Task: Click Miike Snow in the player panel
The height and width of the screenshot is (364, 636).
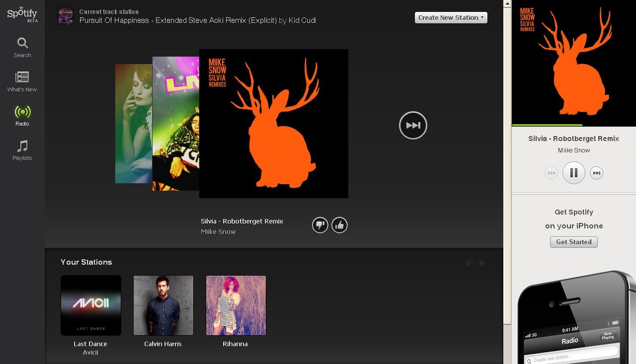Action: pos(574,150)
